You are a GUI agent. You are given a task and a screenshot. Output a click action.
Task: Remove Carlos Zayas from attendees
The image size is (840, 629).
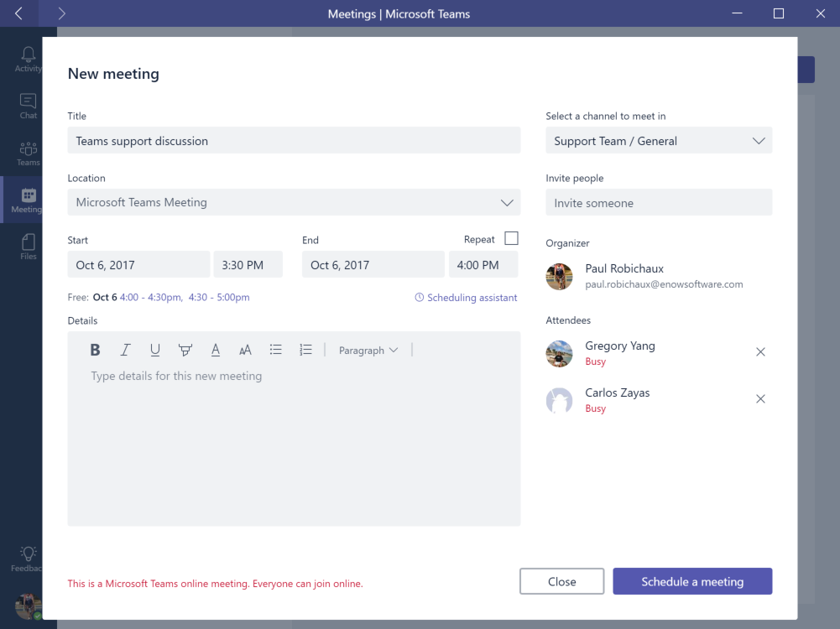click(760, 399)
